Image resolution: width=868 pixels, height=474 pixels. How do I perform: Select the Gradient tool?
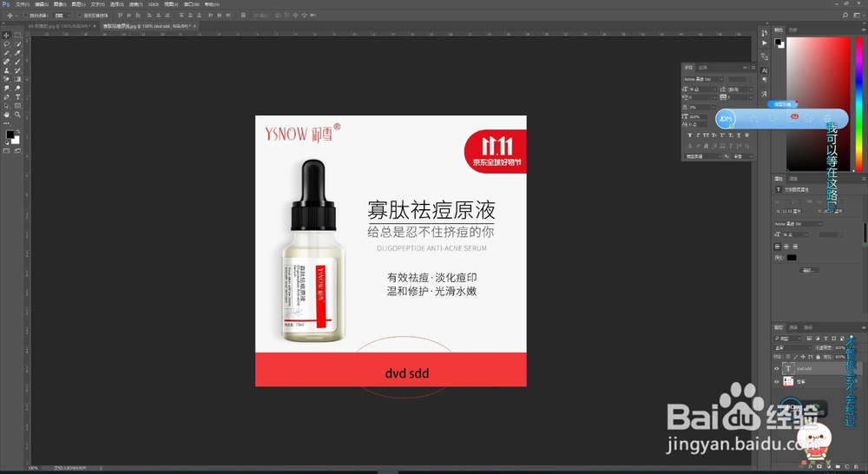[x=17, y=79]
